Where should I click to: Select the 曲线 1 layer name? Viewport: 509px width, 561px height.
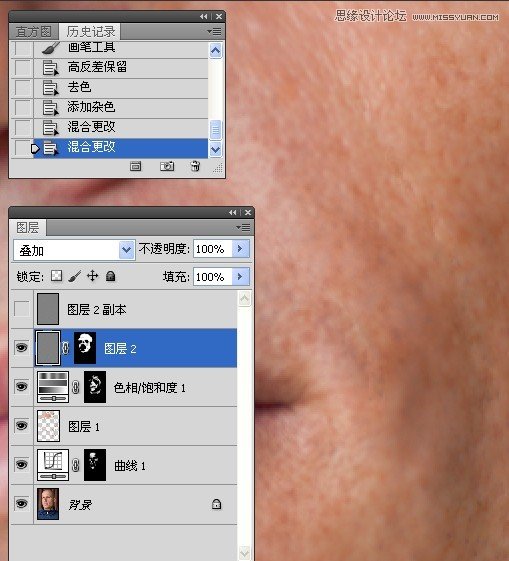point(130,465)
